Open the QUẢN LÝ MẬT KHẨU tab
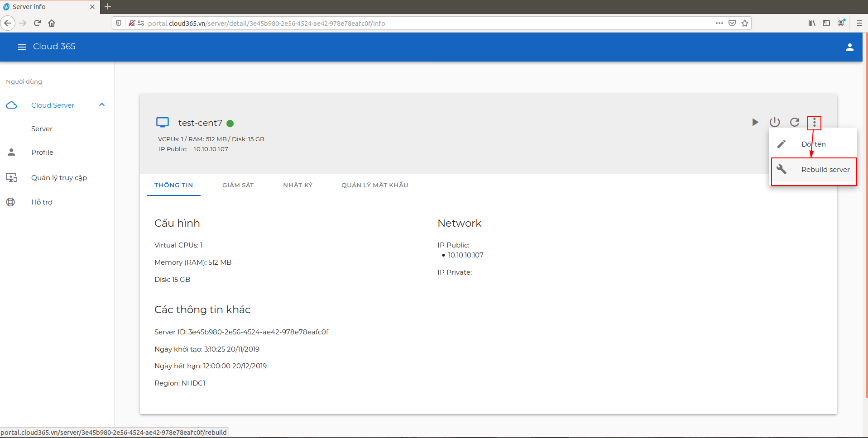 (x=375, y=185)
